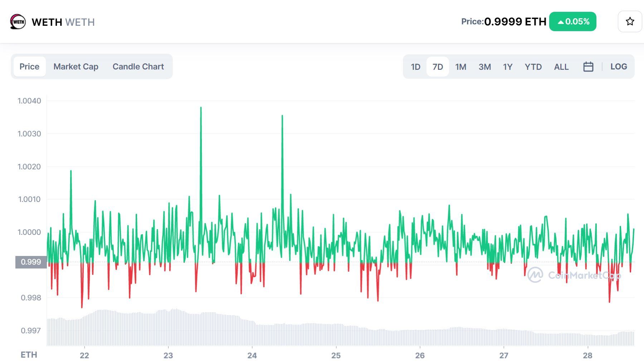Click the ETH currency axis label
This screenshot has height=363, width=644.
point(29,355)
